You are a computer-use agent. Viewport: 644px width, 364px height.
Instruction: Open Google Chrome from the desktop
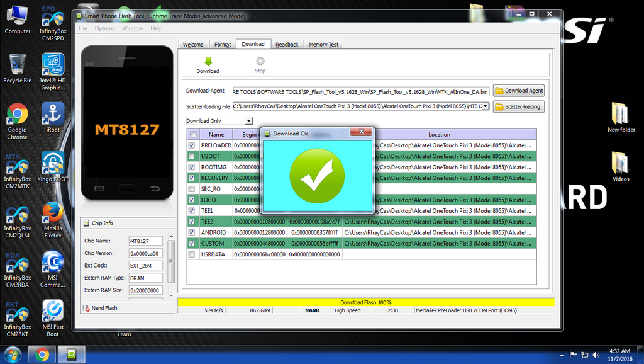[x=17, y=115]
